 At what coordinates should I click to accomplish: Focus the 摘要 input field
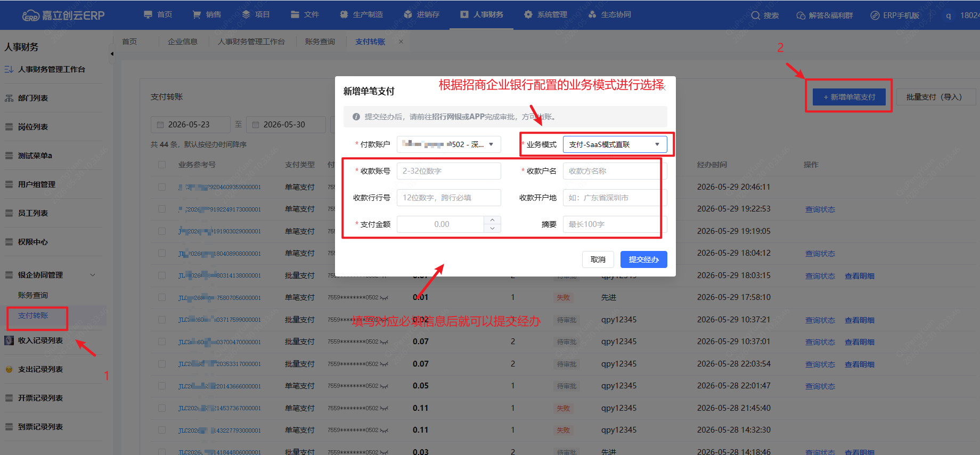[x=615, y=224]
